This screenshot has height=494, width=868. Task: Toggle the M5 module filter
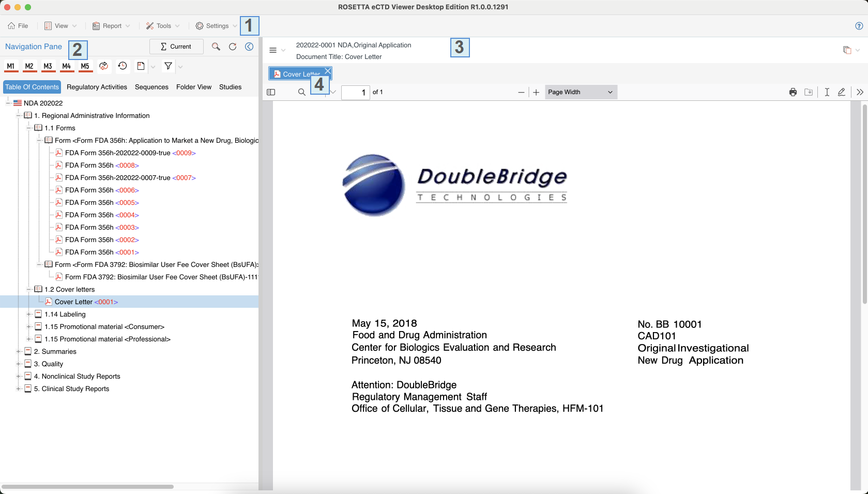tap(85, 66)
